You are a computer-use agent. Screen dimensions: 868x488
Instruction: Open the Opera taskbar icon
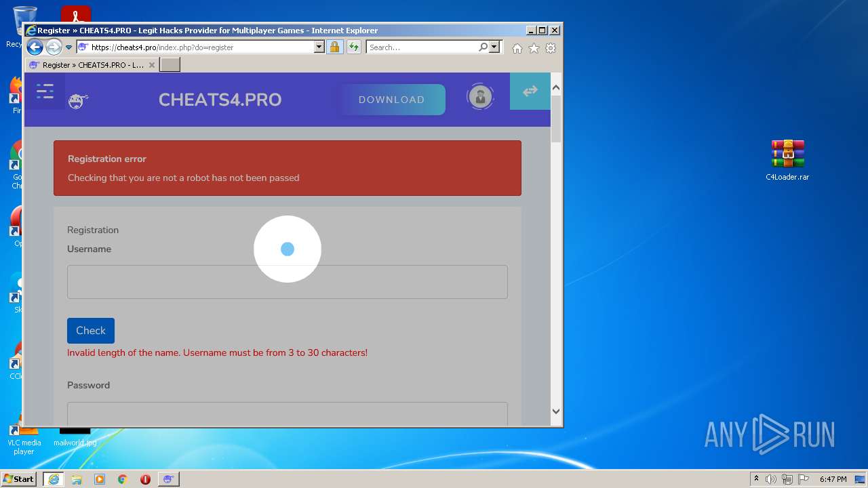pyautogui.click(x=145, y=479)
